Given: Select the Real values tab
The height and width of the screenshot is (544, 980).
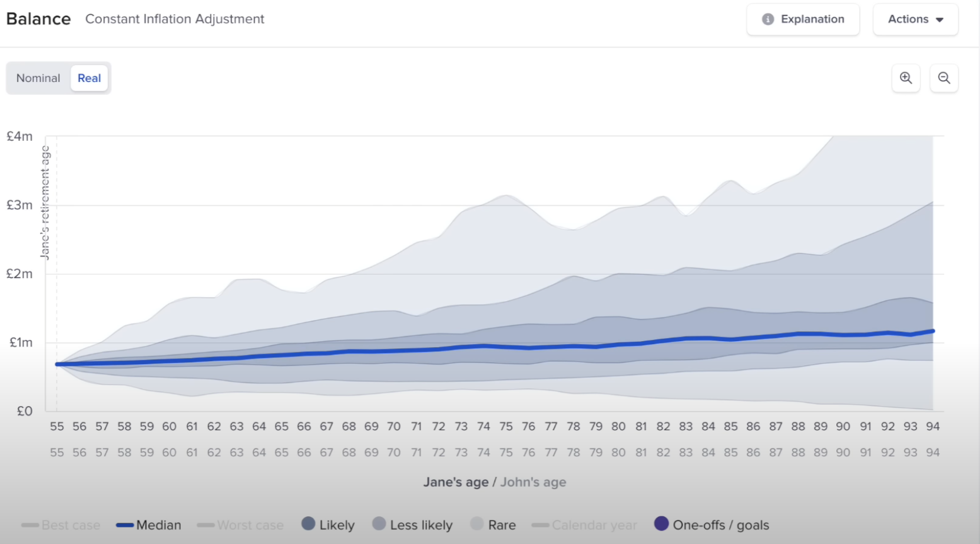Looking at the screenshot, I should [90, 78].
